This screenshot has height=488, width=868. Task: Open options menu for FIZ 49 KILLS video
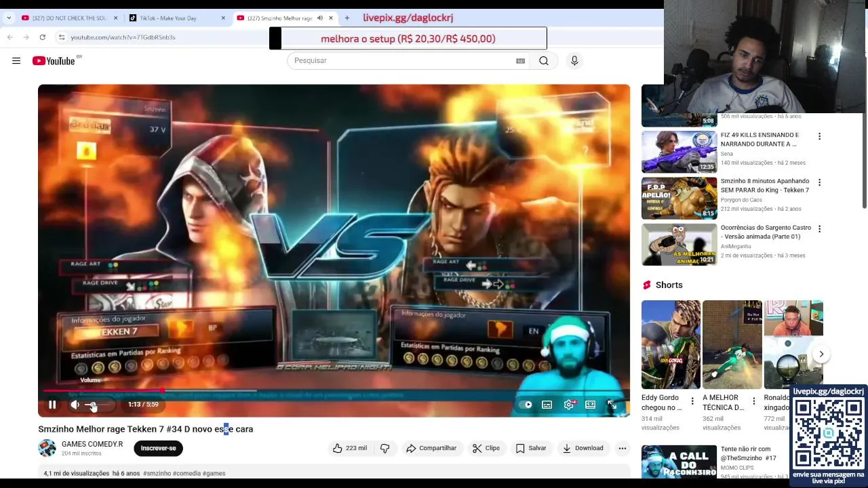coord(819,136)
